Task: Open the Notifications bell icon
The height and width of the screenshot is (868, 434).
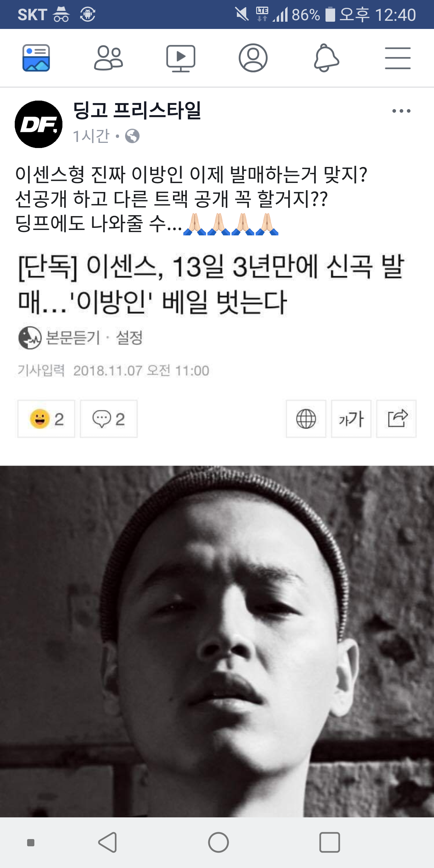Action: click(326, 58)
